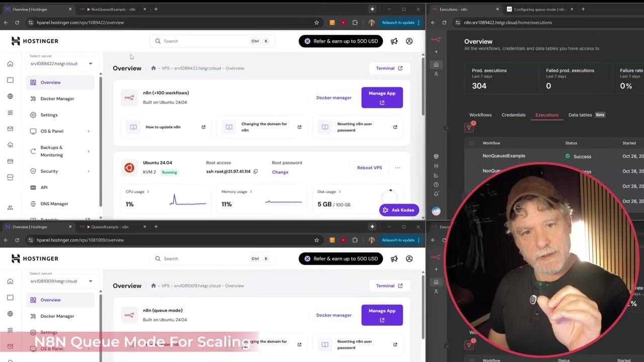Open Terminal button in the top Hostinger window
The width and height of the screenshot is (644, 362).
(x=389, y=68)
